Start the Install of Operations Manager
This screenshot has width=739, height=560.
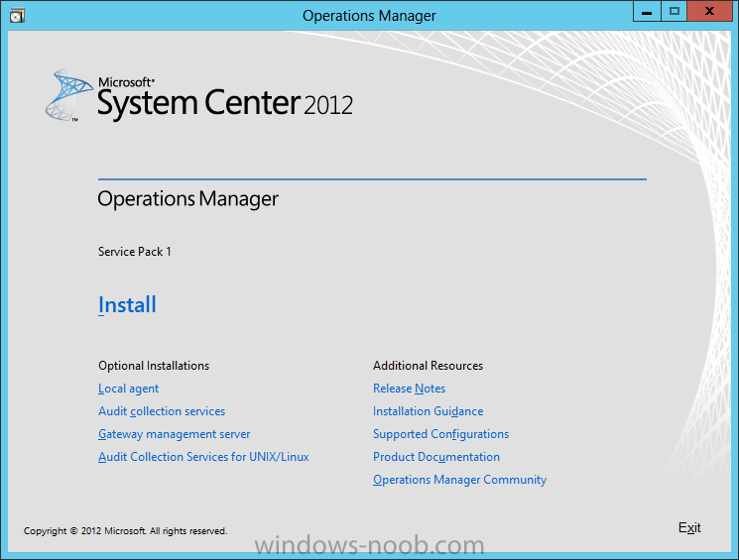tap(127, 304)
